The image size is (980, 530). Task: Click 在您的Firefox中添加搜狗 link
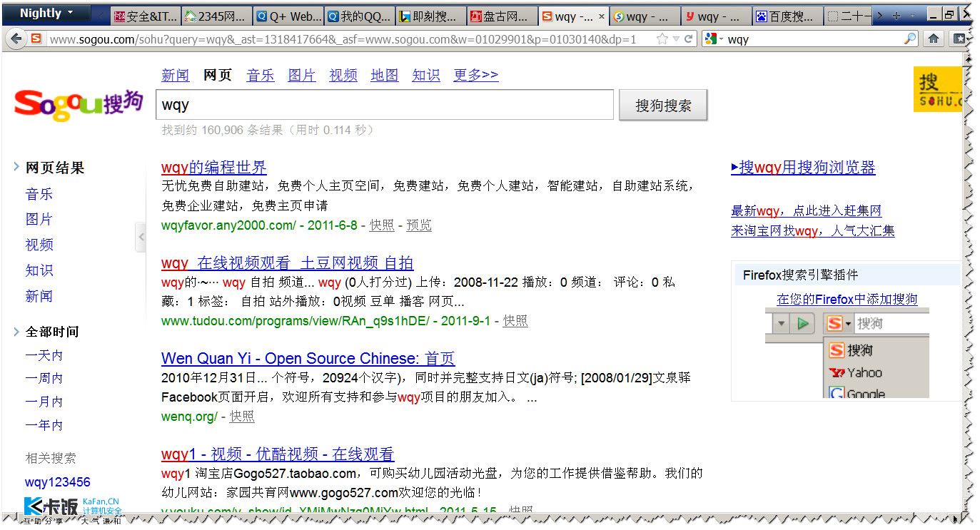coord(847,300)
